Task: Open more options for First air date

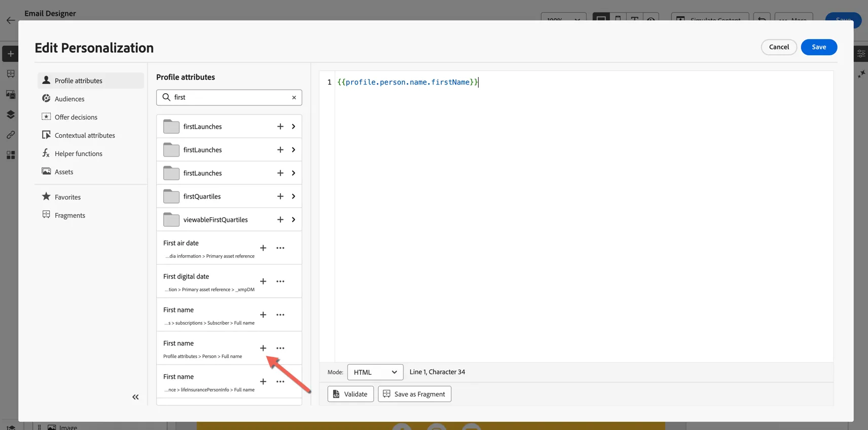Action: (280, 248)
